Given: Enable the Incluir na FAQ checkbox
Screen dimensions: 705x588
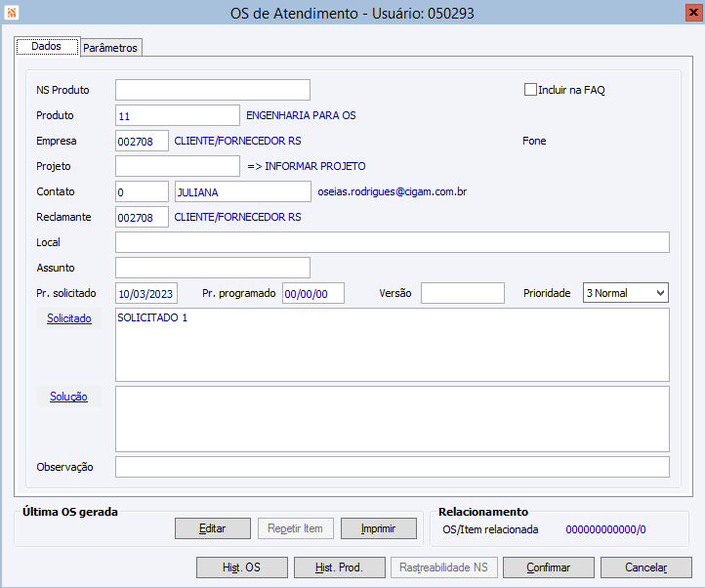Looking at the screenshot, I should click(x=530, y=90).
